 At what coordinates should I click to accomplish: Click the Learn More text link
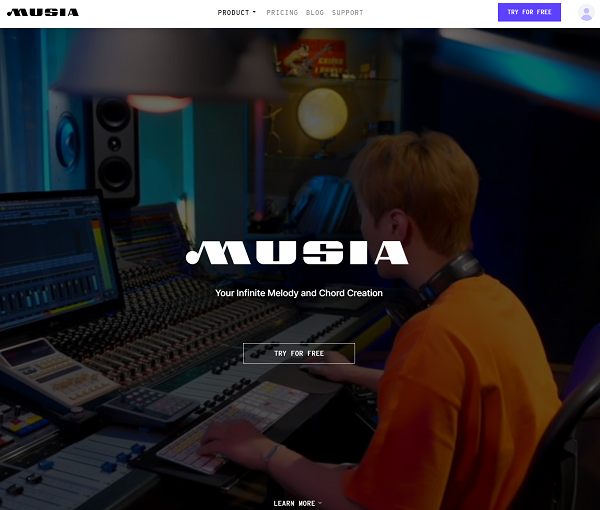pyautogui.click(x=293, y=503)
